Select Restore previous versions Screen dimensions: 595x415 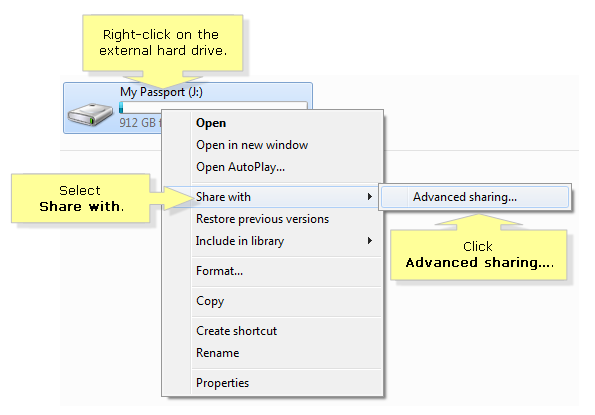(x=262, y=219)
